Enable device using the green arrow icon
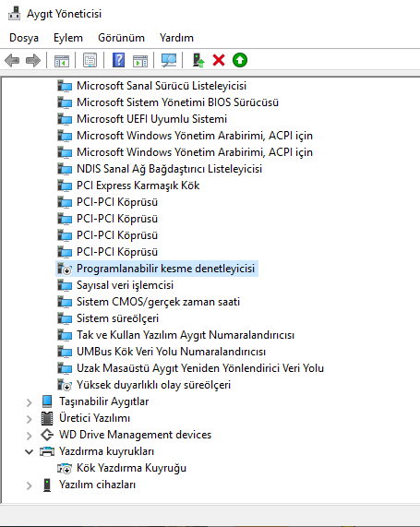 (240, 61)
